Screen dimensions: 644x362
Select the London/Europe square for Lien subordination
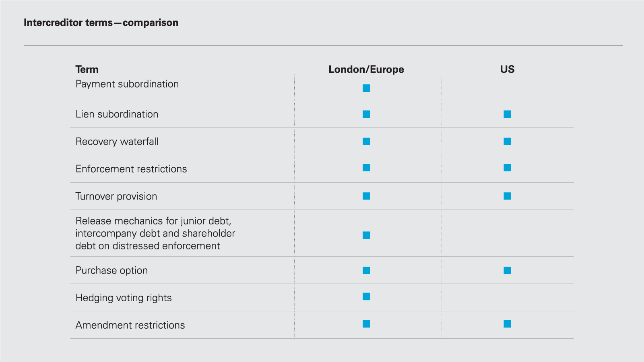[x=366, y=114]
